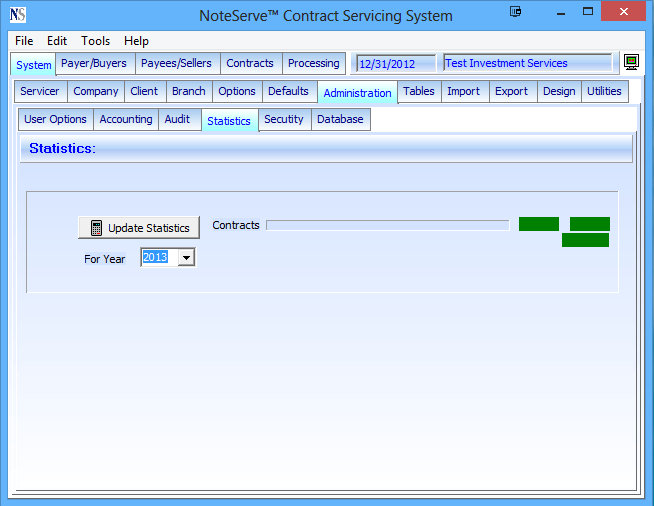654x506 pixels.
Task: Show the User Options sub-tab
Action: [x=56, y=119]
